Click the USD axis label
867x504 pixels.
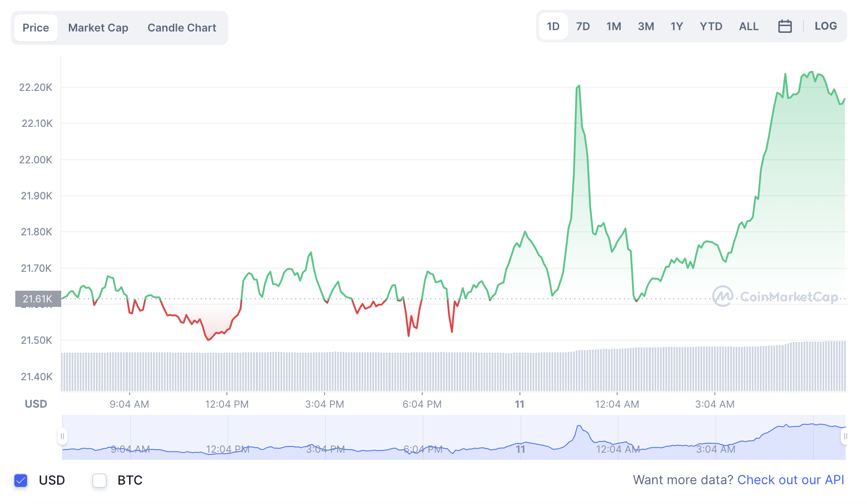tap(36, 404)
